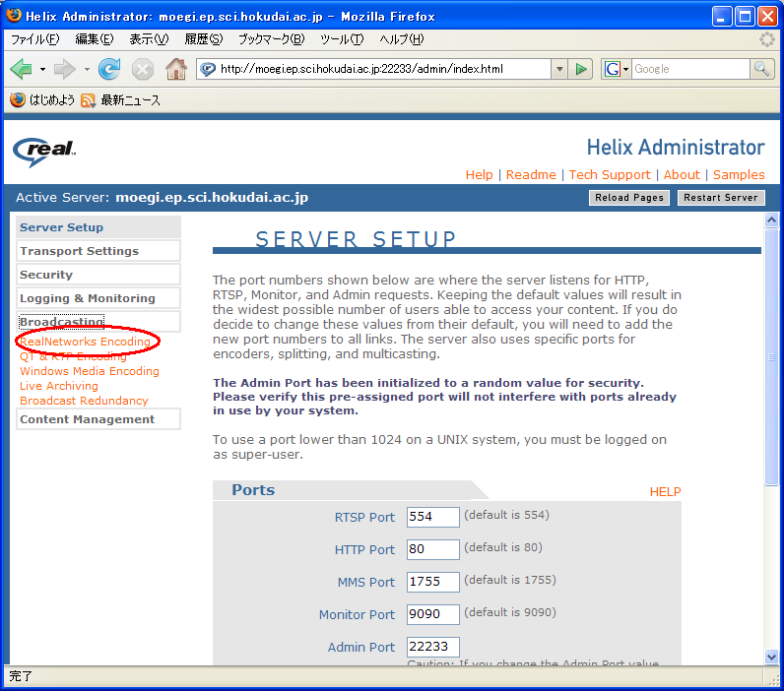The width and height of the screenshot is (784, 691).
Task: Open the Readme link
Action: tap(531, 175)
